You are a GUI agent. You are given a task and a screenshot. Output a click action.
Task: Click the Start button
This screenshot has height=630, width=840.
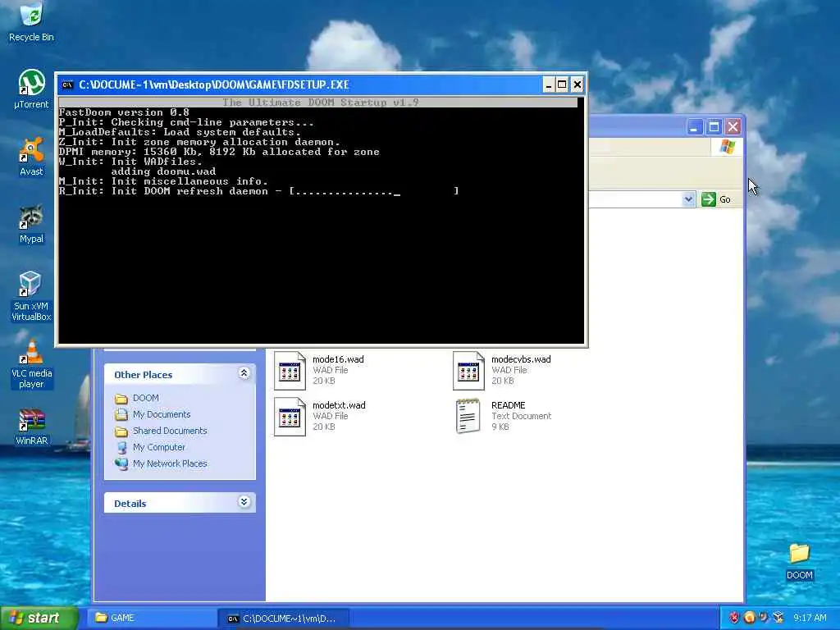coord(39,619)
